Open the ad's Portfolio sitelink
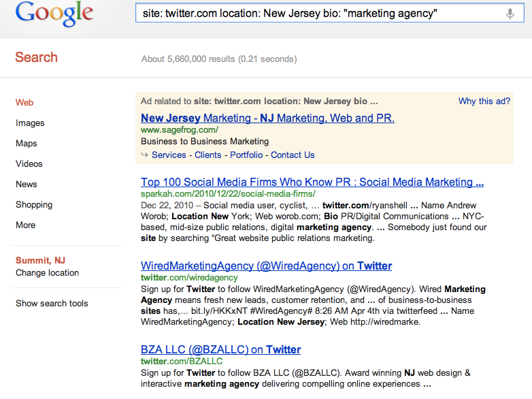 (246, 155)
